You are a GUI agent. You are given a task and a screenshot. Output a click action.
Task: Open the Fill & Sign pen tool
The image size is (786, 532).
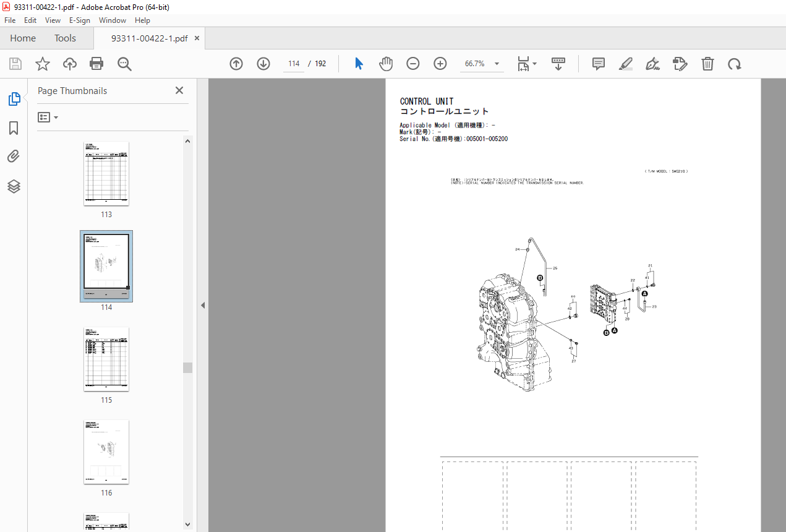[x=652, y=64]
